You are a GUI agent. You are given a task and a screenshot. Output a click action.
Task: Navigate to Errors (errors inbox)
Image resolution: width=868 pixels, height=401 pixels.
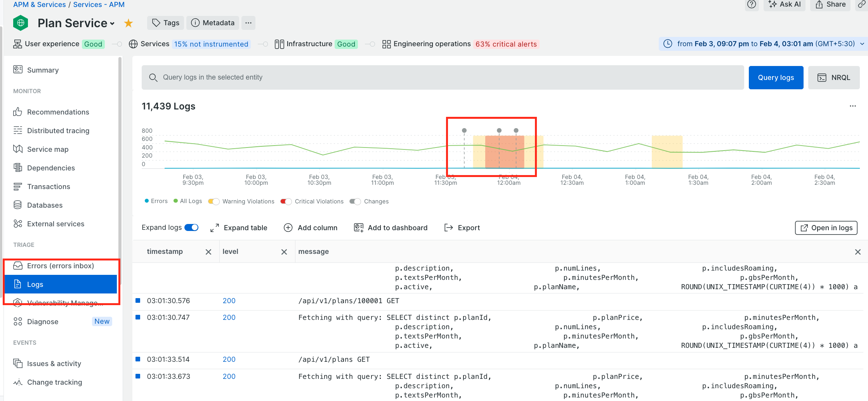(x=61, y=266)
